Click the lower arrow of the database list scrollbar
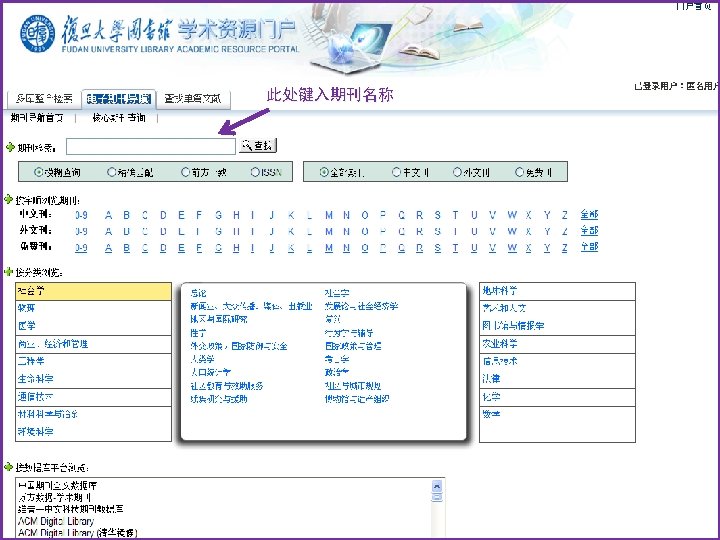Image resolution: width=720 pixels, height=540 pixels. [x=437, y=497]
